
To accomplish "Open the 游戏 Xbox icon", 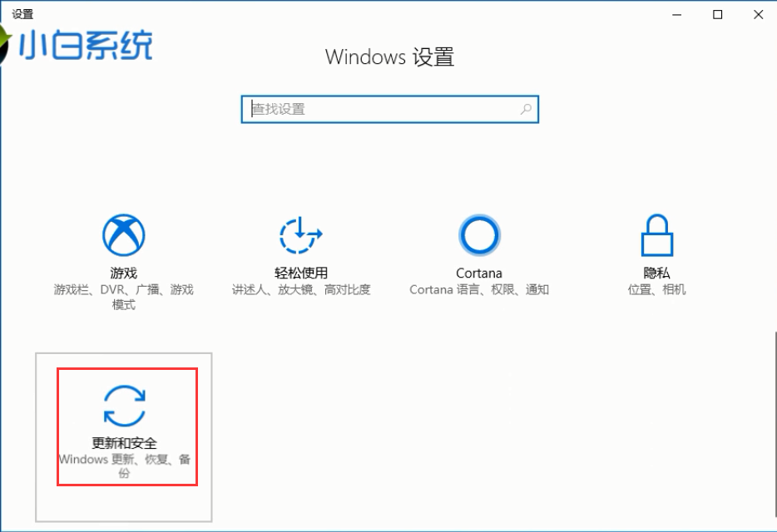I will click(x=123, y=234).
